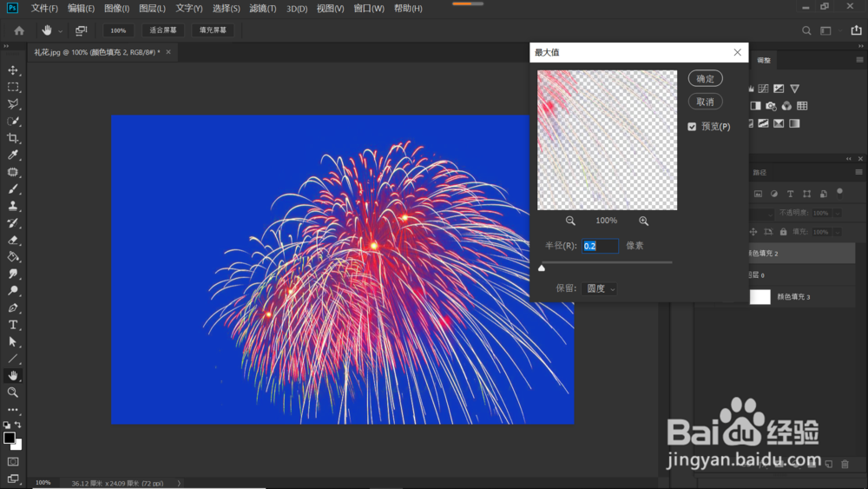Click the 确定 button
The height and width of the screenshot is (489, 868).
(705, 79)
